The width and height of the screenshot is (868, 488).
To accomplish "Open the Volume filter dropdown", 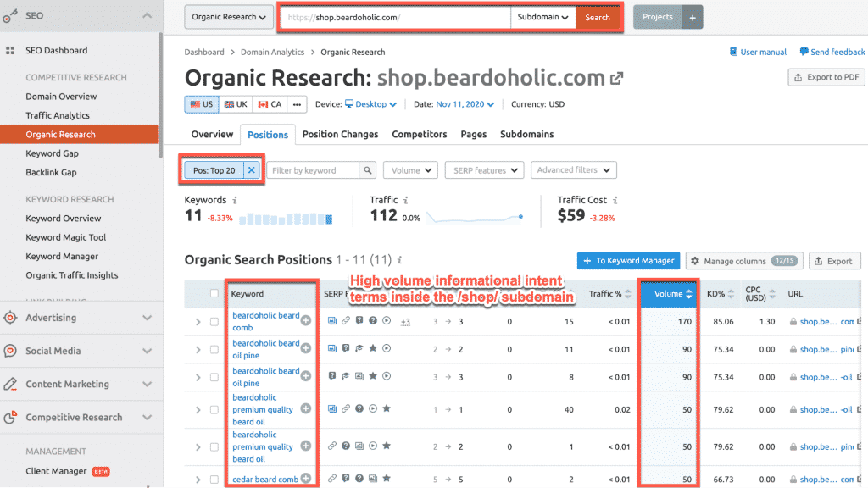I will [410, 169].
